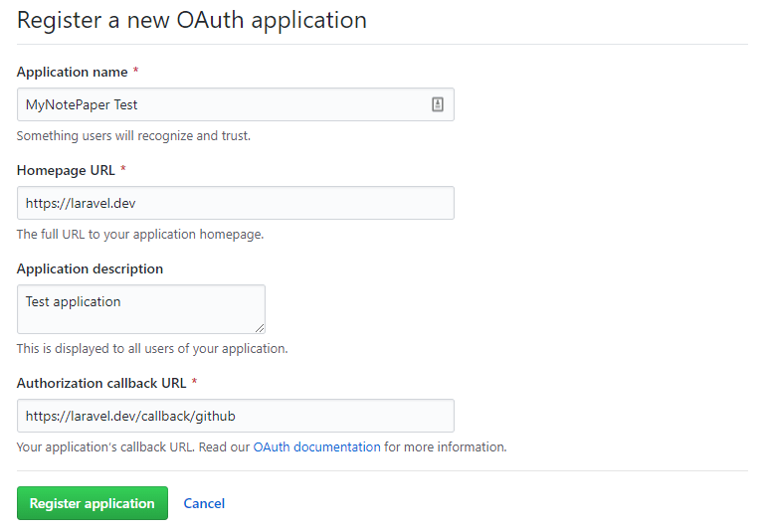
Task: Click inside the Test application description box
Action: (x=141, y=309)
